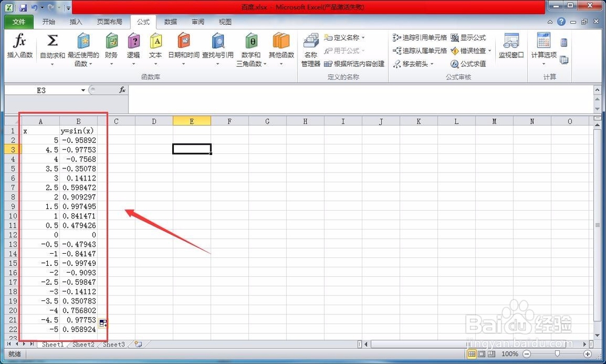Switch to the Data (数据) tab
Screen dimensions: 606x364
click(170, 22)
